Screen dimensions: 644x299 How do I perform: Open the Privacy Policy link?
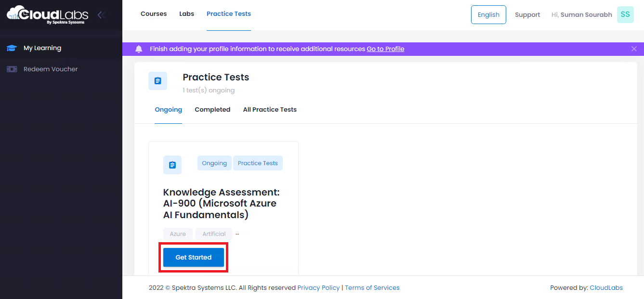(318, 288)
